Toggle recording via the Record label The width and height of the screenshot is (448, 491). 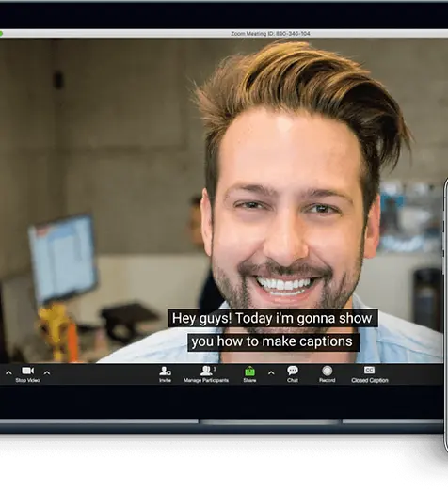(328, 380)
